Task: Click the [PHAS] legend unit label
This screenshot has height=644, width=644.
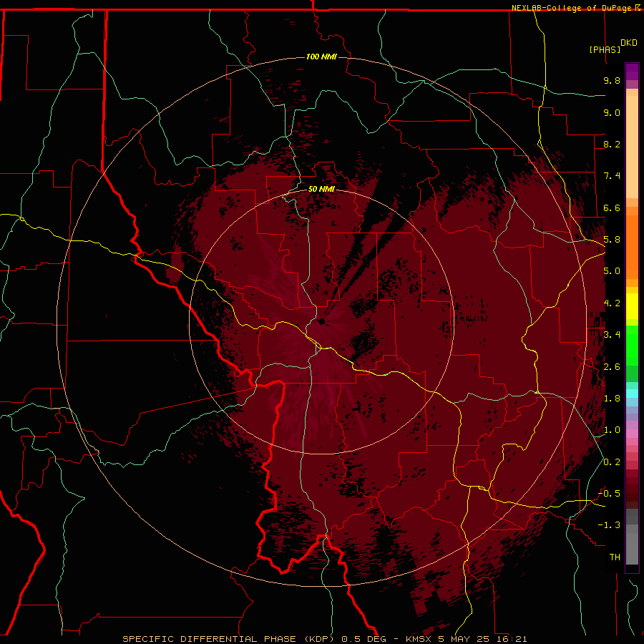Action: coord(605,49)
